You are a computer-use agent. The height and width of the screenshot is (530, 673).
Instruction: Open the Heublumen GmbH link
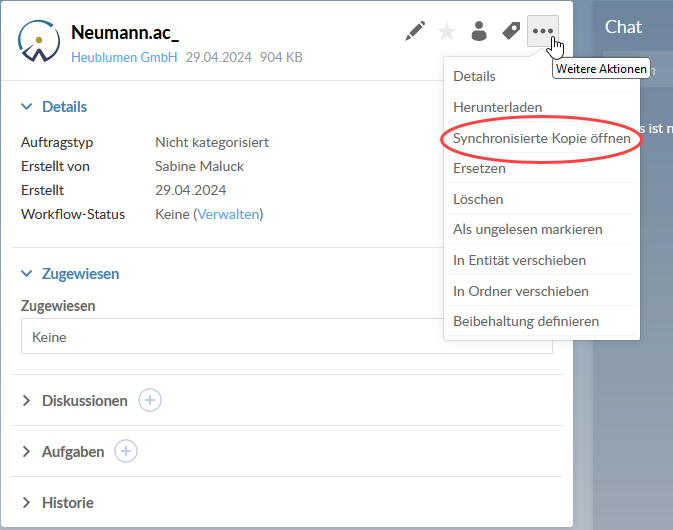click(x=124, y=57)
